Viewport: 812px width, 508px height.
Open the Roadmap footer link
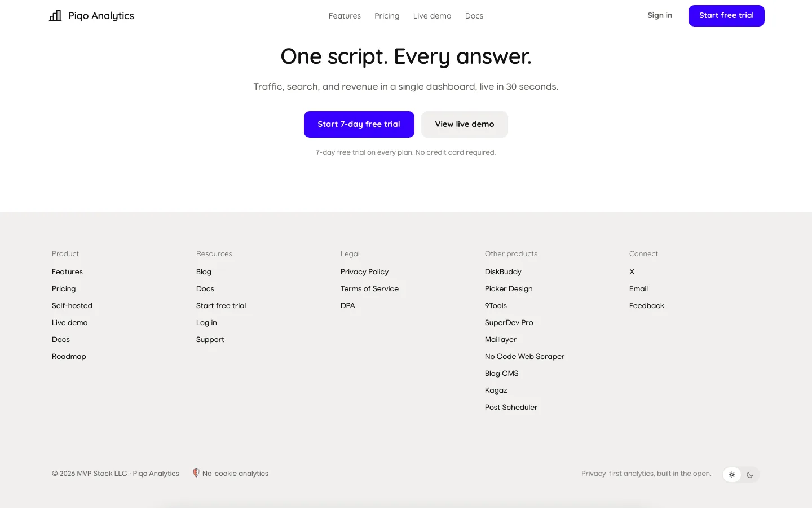(69, 356)
